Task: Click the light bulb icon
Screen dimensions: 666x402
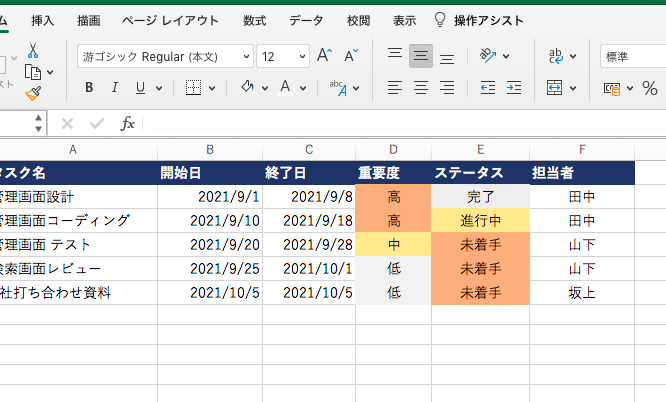Action: click(440, 20)
